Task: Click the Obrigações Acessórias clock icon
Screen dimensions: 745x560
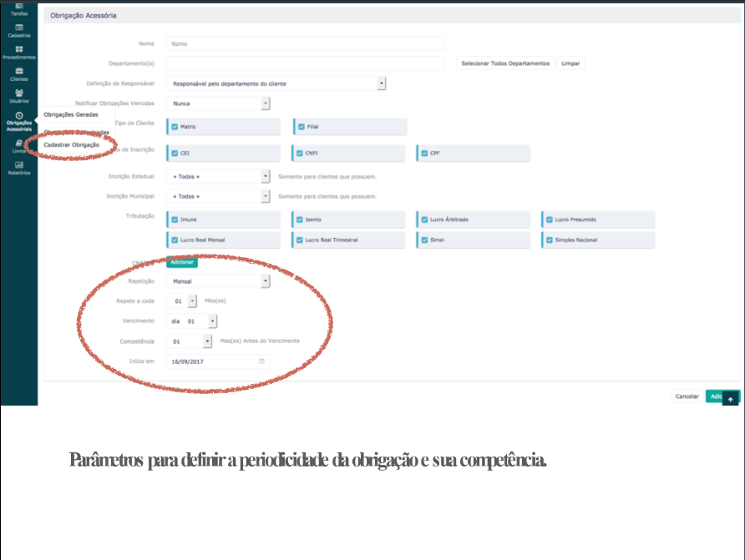Action: pos(18,116)
